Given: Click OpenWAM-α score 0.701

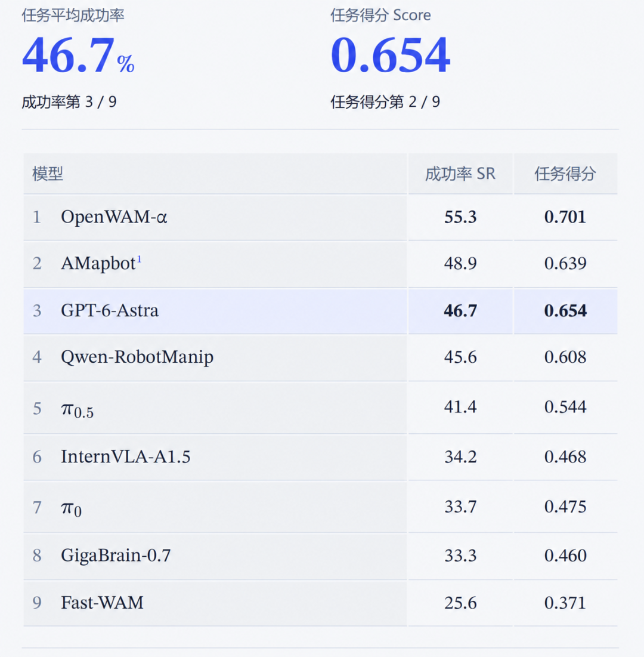Looking at the screenshot, I should point(565,217).
